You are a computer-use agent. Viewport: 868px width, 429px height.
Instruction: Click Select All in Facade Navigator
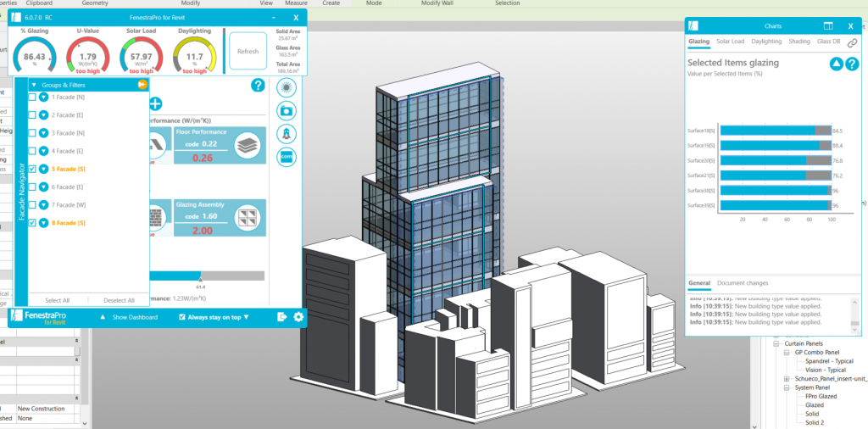pyautogui.click(x=58, y=301)
